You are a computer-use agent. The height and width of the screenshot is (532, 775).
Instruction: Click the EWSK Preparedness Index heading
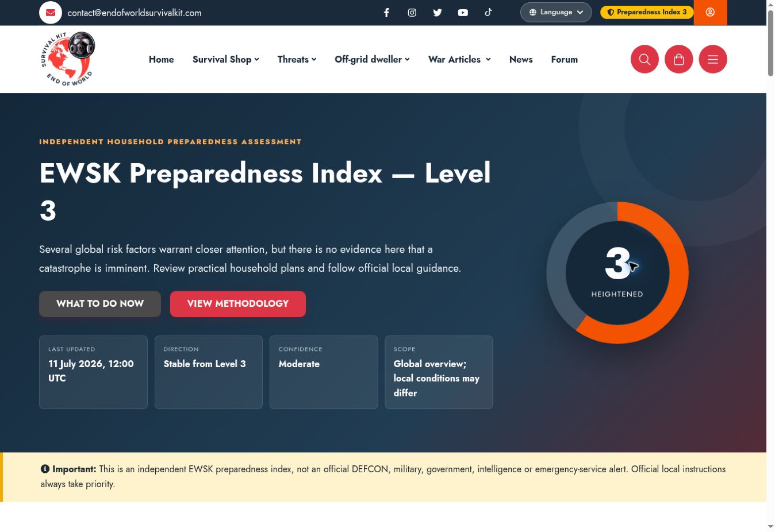265,191
